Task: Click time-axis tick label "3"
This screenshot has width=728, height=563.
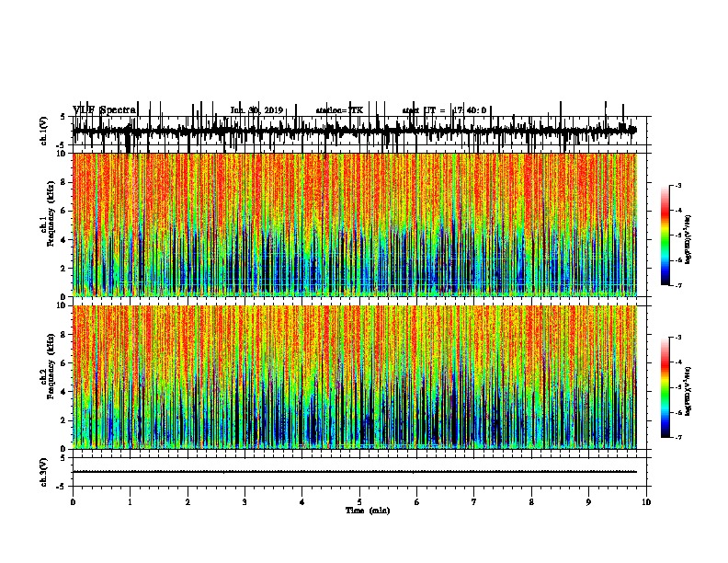Action: [x=245, y=502]
